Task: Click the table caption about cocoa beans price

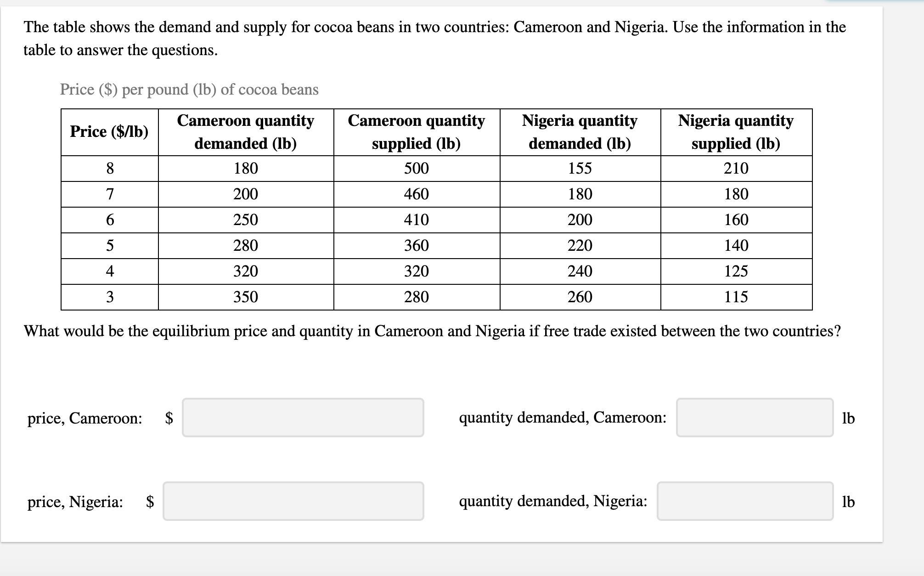Action: pos(189,89)
